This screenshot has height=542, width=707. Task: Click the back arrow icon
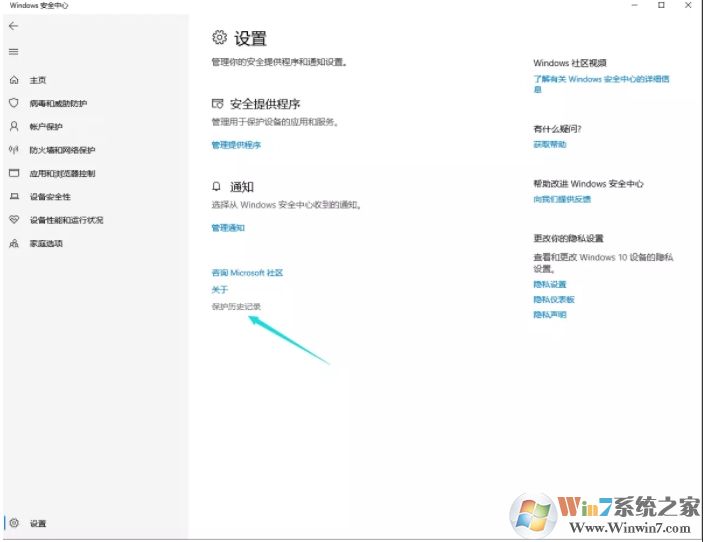(x=14, y=26)
